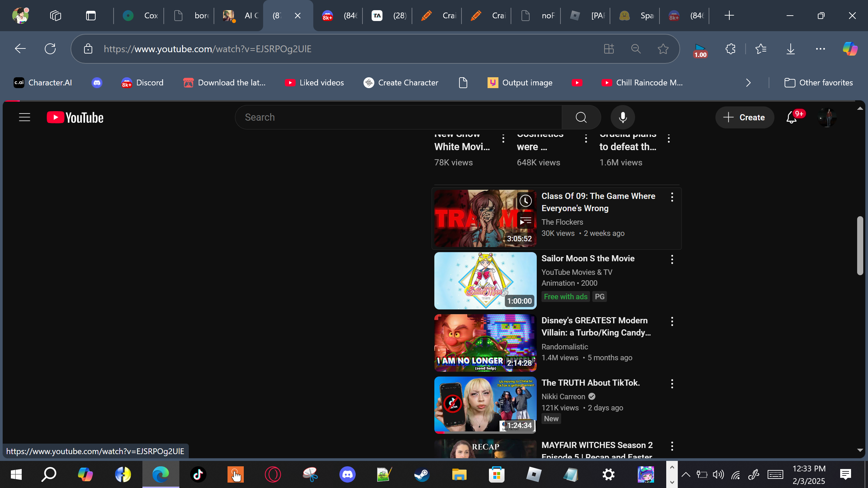This screenshot has width=868, height=488.
Task: Open Liked videos bookmark
Action: [314, 83]
